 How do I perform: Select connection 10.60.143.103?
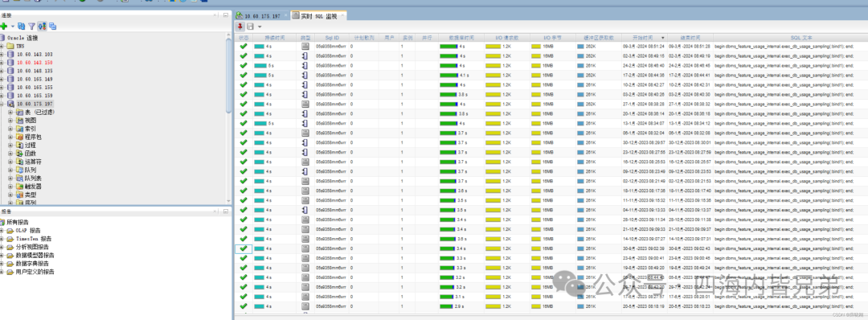pyautogui.click(x=35, y=54)
